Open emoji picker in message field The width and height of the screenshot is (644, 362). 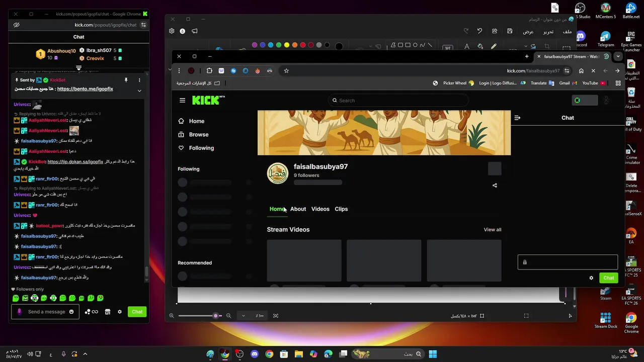coord(71,312)
